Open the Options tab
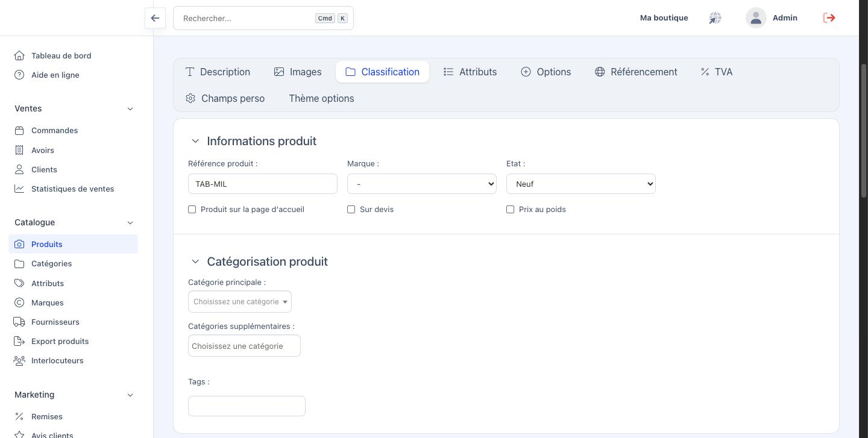This screenshot has height=438, width=868. [546, 72]
